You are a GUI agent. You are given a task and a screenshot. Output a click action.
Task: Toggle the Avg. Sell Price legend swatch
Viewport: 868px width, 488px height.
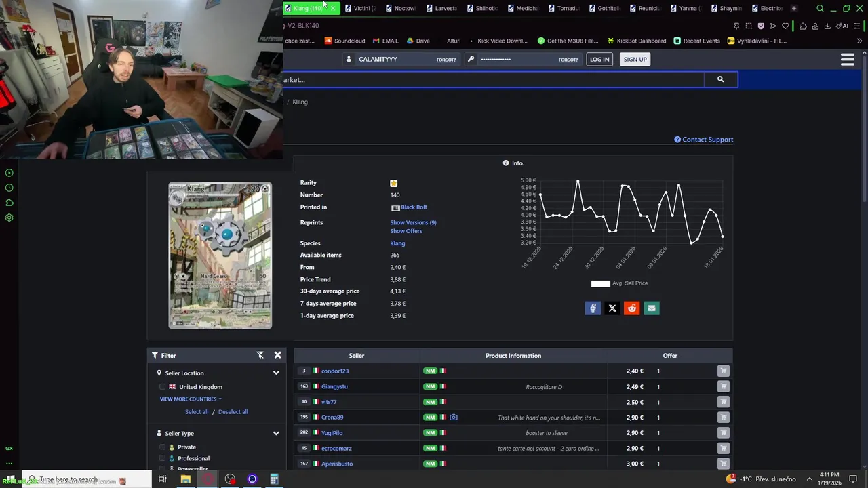[601, 283]
